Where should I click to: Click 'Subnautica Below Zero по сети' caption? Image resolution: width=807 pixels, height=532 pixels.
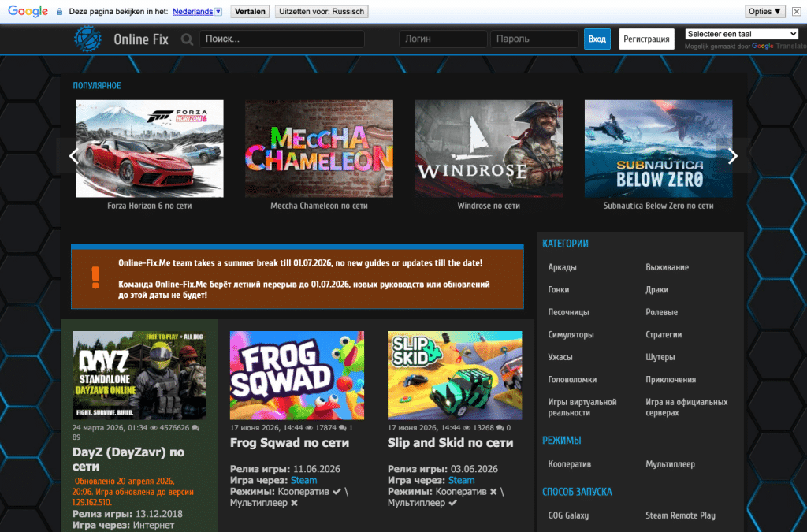point(658,206)
